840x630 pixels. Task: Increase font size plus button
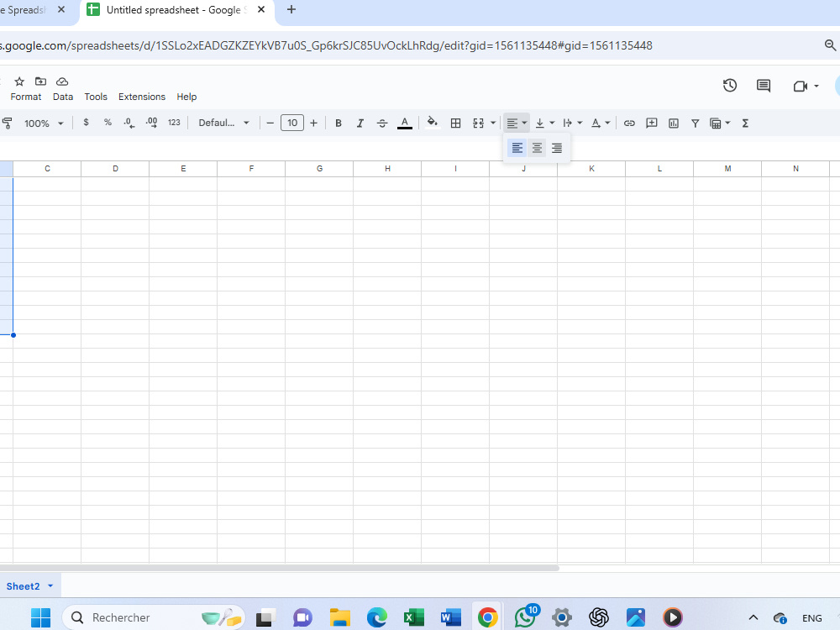point(313,123)
